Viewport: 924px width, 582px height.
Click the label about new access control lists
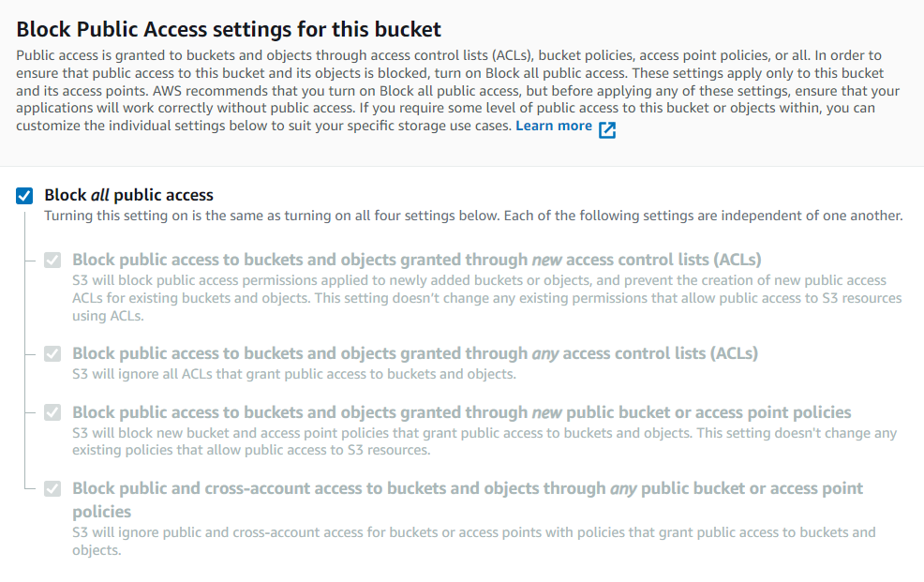(416, 260)
